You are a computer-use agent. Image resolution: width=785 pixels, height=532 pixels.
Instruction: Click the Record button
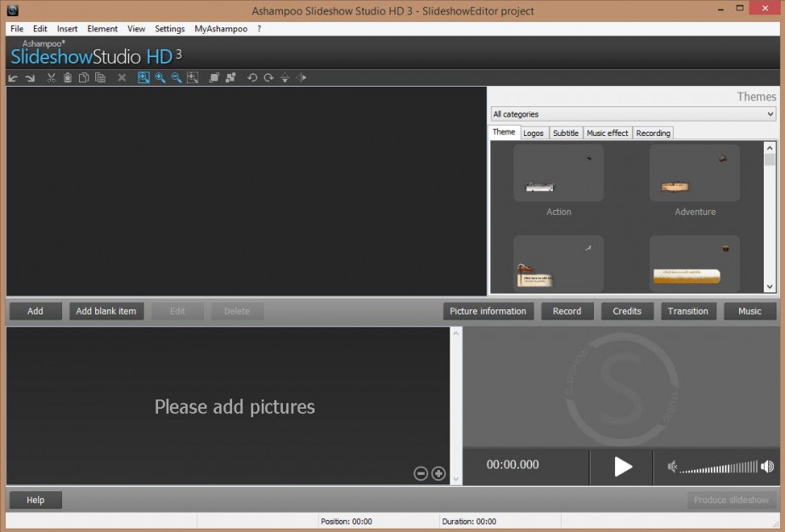[x=568, y=311]
